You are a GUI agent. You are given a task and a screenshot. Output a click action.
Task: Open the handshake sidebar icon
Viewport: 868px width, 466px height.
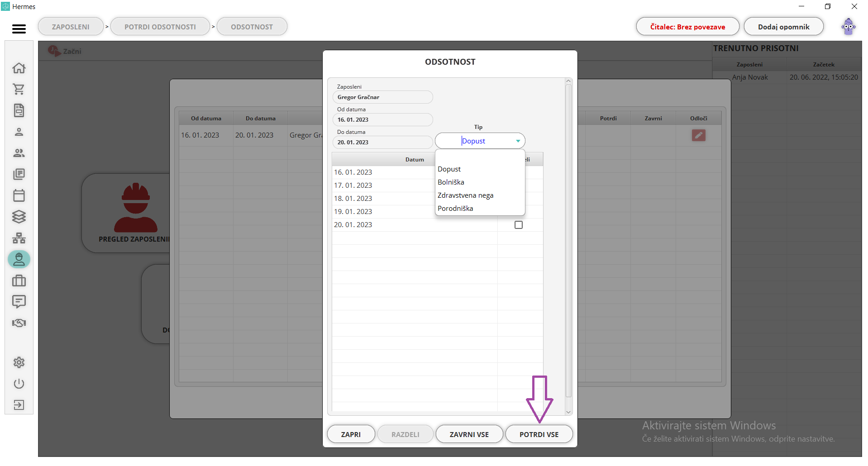pos(19,323)
